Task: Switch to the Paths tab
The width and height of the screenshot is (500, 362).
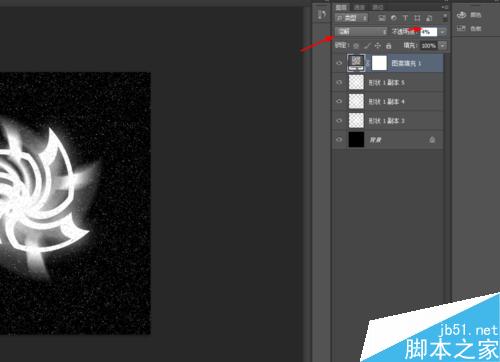Action: click(x=378, y=7)
